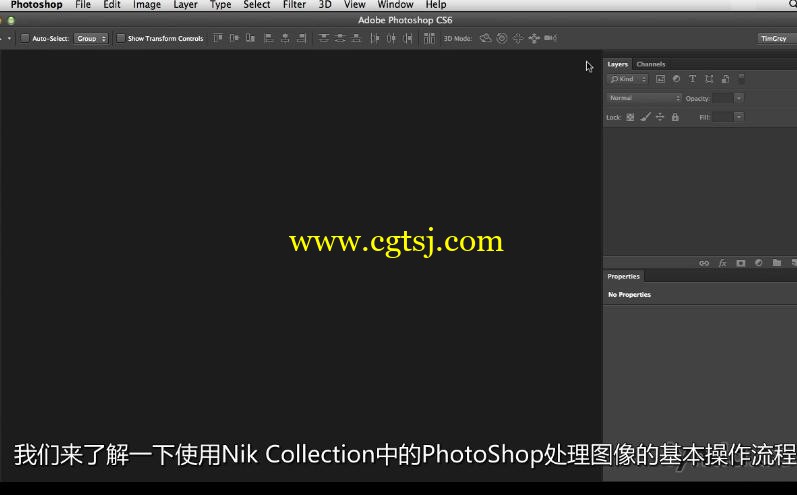Open the Layer menu
The width and height of the screenshot is (797, 495).
tap(186, 5)
